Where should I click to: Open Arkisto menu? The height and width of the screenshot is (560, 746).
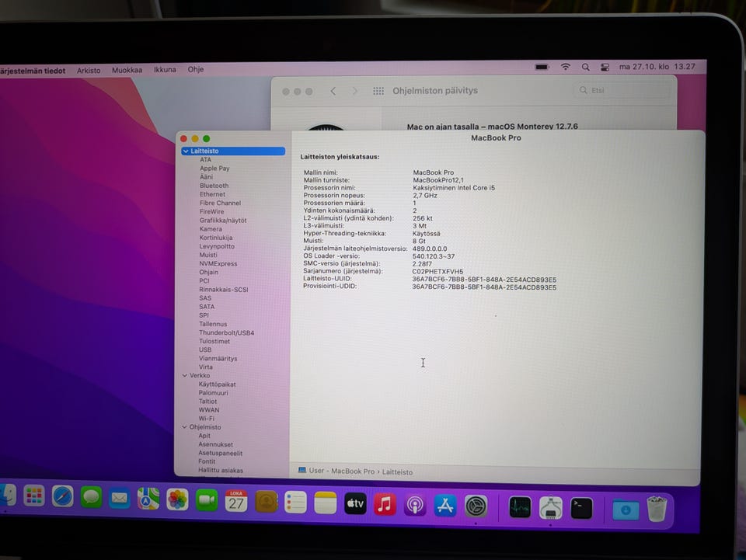(x=89, y=71)
